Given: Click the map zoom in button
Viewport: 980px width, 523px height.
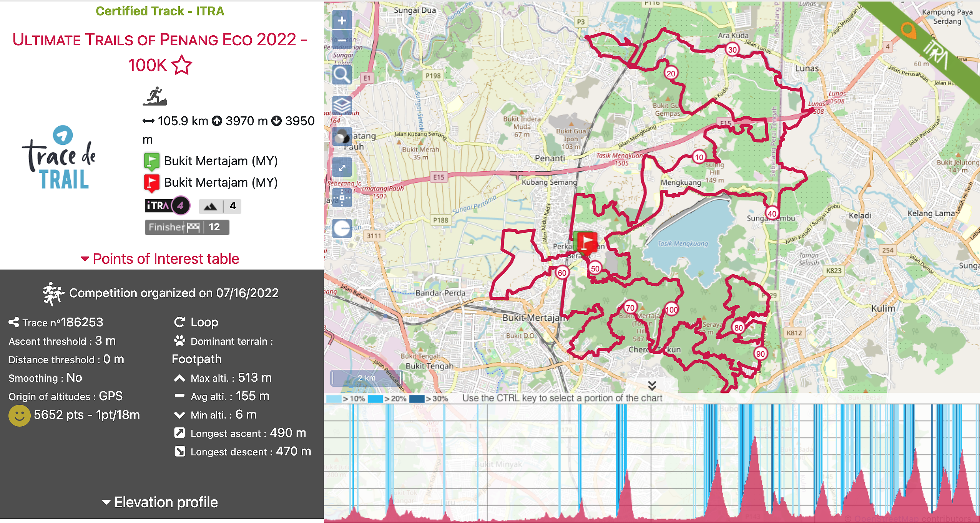Looking at the screenshot, I should 342,20.
